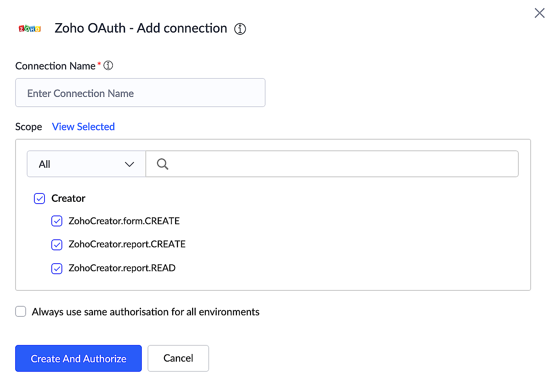
Task: Click info icon beside the dialog title
Action: tap(240, 29)
